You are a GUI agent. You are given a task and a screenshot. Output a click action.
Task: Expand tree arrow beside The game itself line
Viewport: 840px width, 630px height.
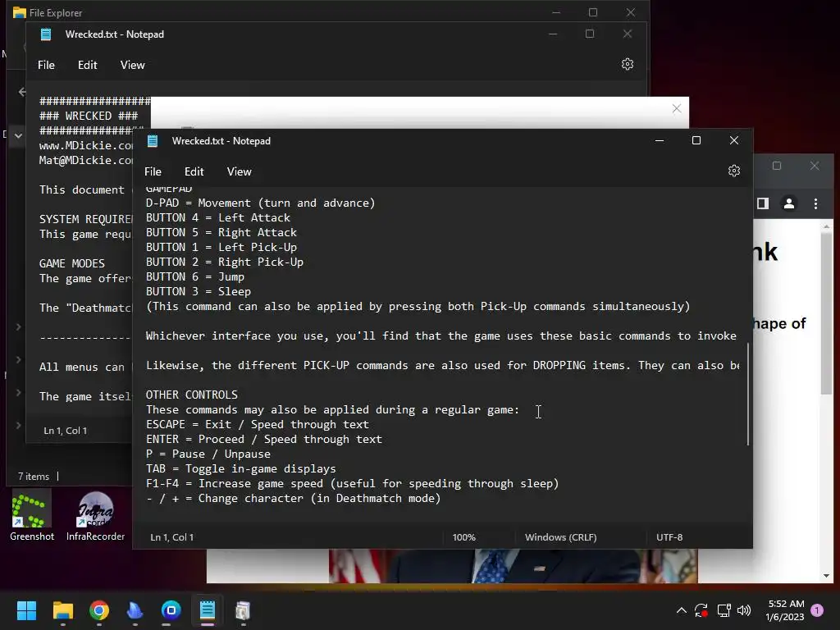click(x=18, y=393)
